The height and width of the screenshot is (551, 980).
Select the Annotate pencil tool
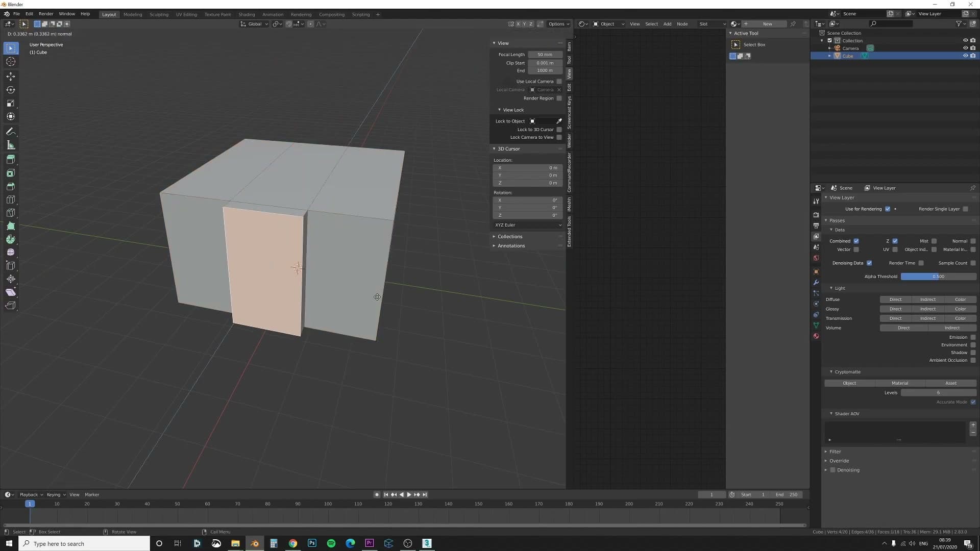(x=11, y=132)
